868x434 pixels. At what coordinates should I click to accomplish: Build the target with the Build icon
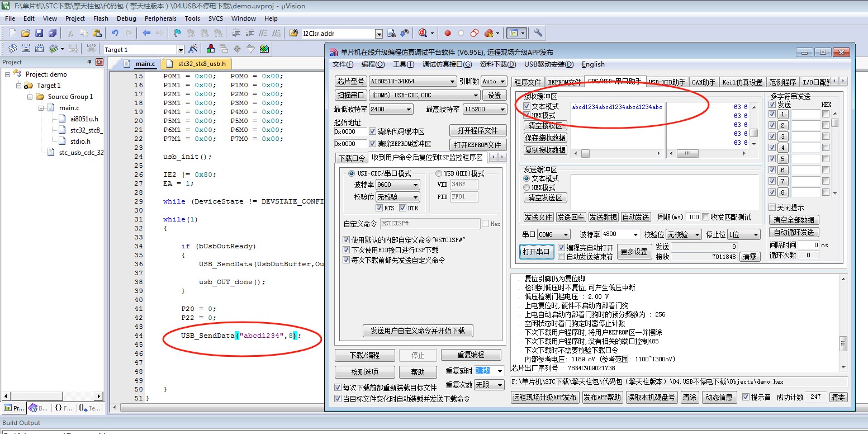point(26,49)
